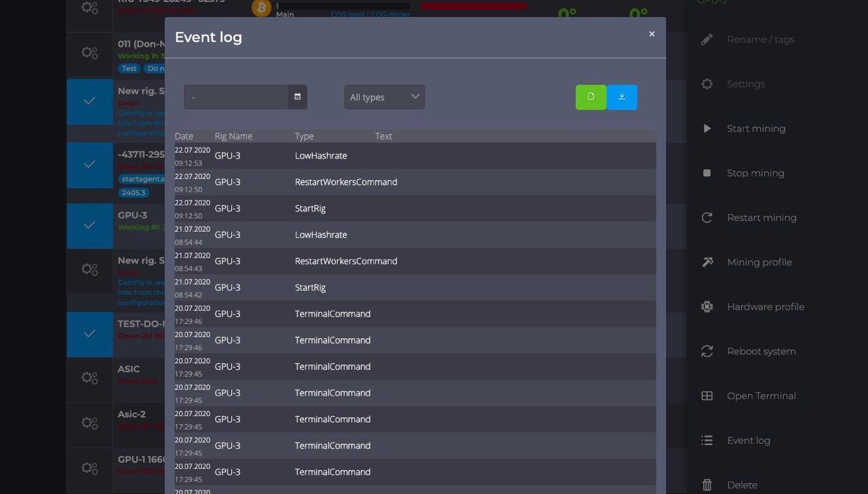This screenshot has width=868, height=494.
Task: Click the date range input field
Action: [236, 97]
